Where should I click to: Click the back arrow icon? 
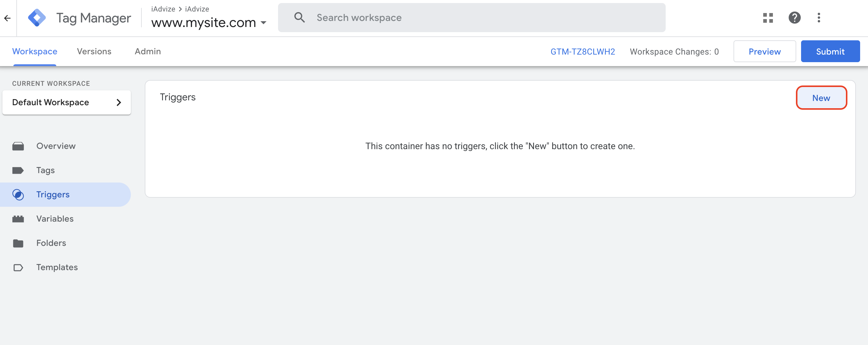(x=7, y=18)
